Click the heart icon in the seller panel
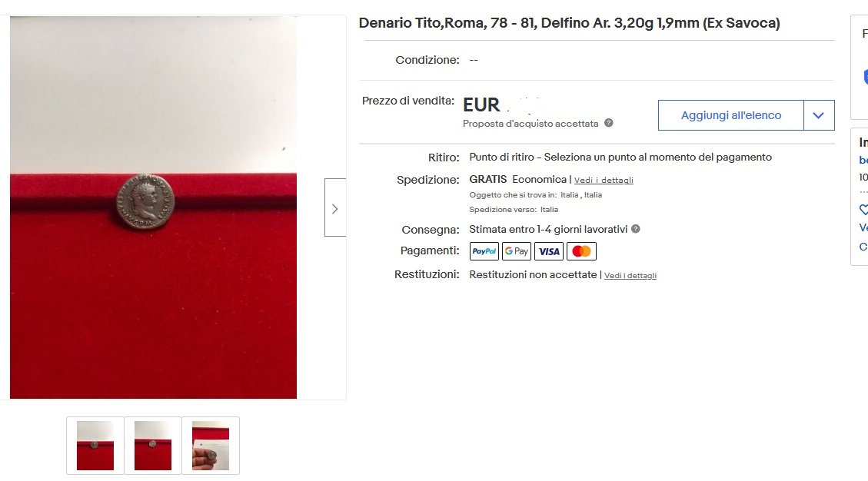 (863, 209)
